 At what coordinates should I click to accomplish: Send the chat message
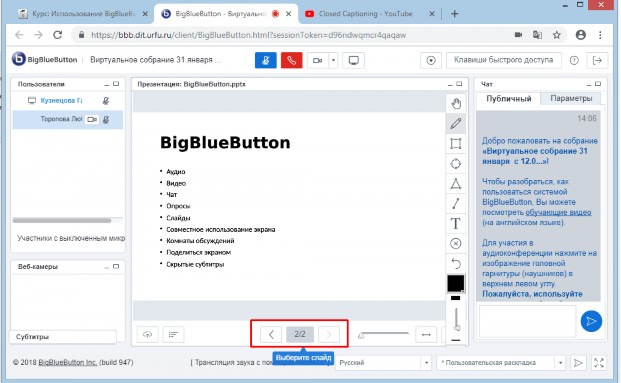pyautogui.click(x=591, y=321)
